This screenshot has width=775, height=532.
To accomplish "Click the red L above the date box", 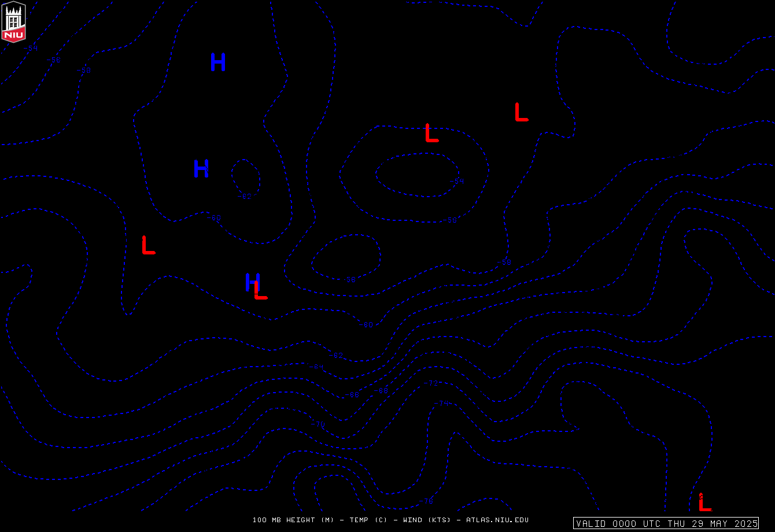I will [x=704, y=502].
